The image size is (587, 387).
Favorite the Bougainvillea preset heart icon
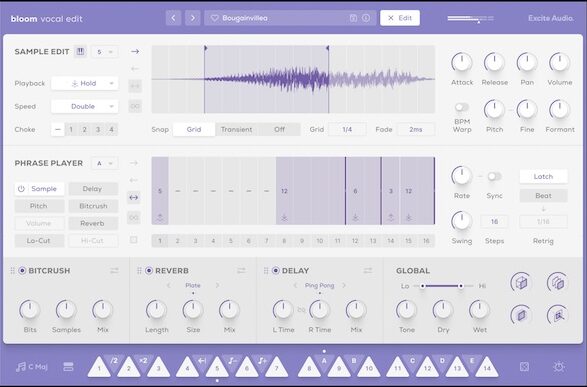[215, 18]
